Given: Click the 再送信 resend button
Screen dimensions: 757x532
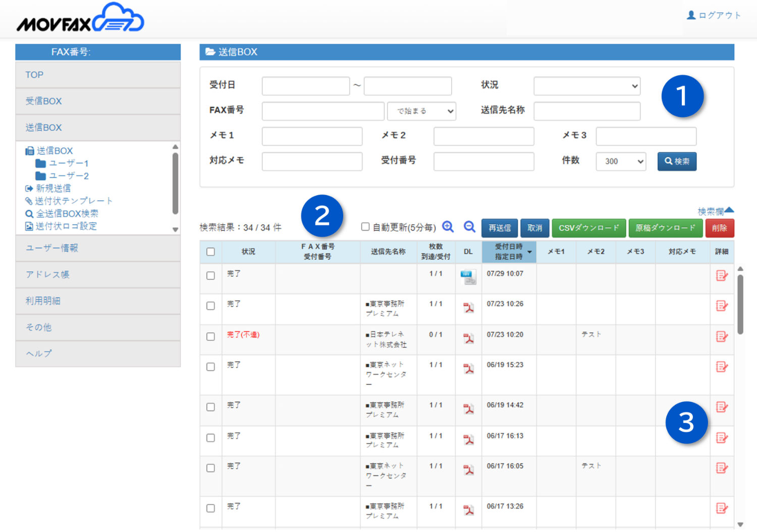Looking at the screenshot, I should point(500,228).
